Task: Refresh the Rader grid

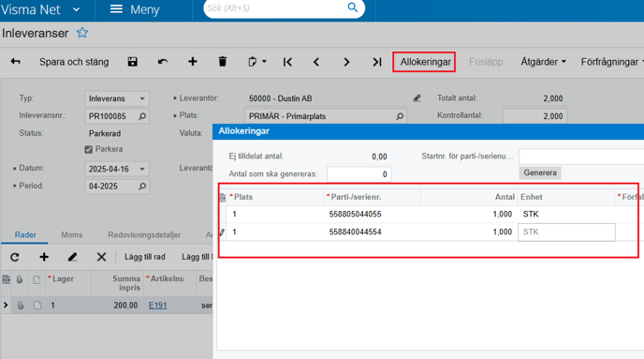Action: click(x=15, y=258)
